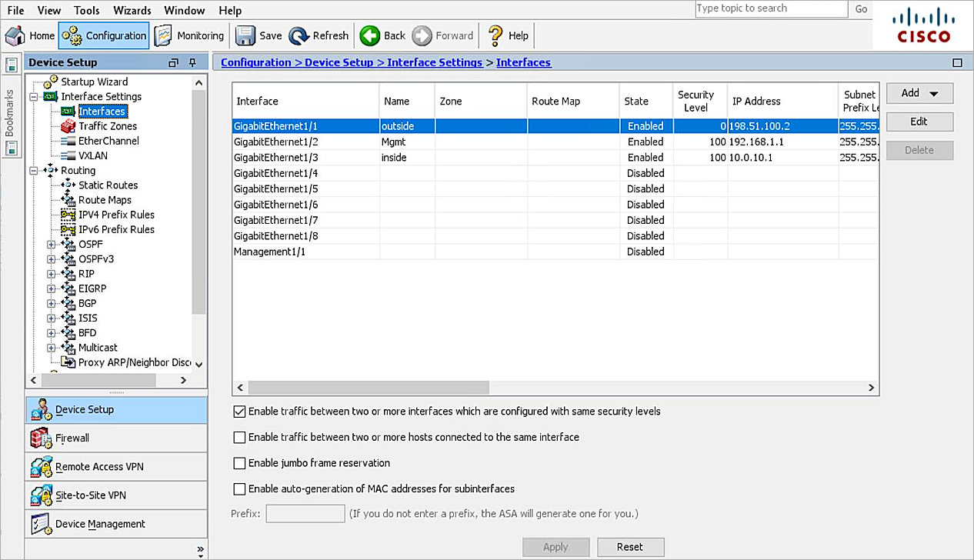Expand the OSPF routing node

(50, 244)
